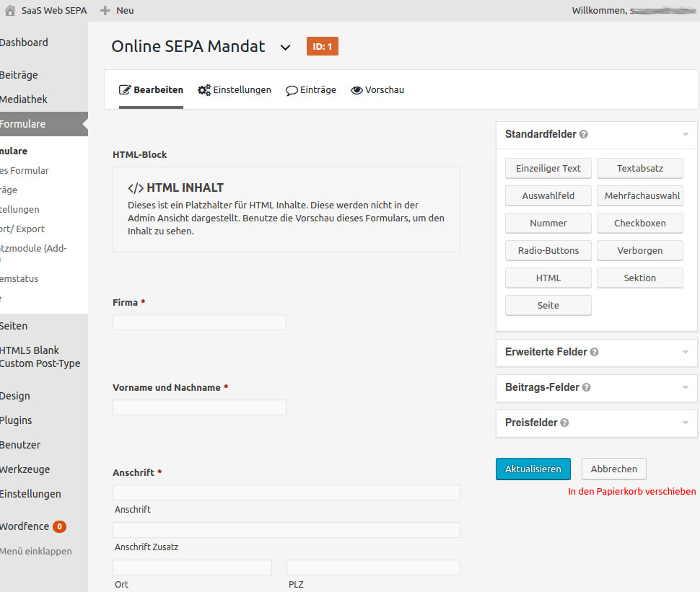Click the gears icon of Einstellungen tab
This screenshot has width=700, height=592.
coord(204,89)
